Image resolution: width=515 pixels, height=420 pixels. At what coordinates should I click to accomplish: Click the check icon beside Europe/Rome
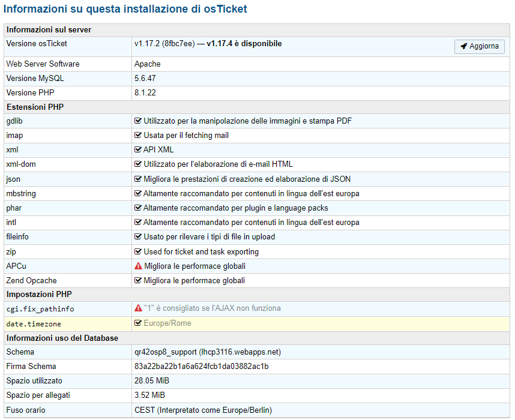(138, 323)
